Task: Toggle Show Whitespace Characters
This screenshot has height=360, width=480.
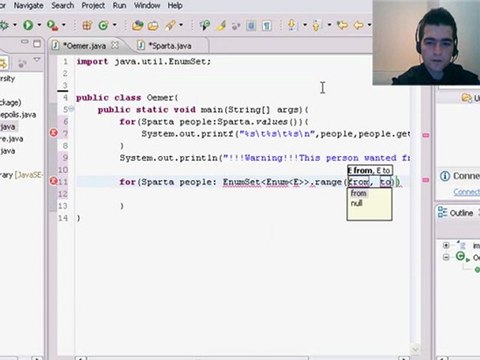Action: [267, 25]
